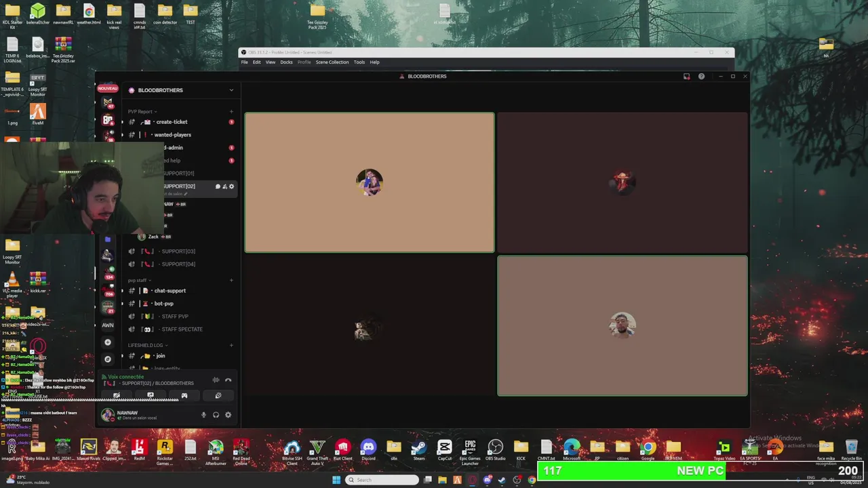Select Epic Games Launcher desktop shortcut
868x488 pixels.
[x=470, y=452]
